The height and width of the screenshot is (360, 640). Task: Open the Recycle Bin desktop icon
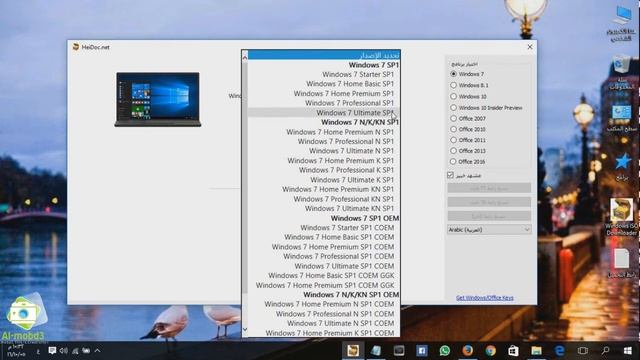(x=621, y=73)
